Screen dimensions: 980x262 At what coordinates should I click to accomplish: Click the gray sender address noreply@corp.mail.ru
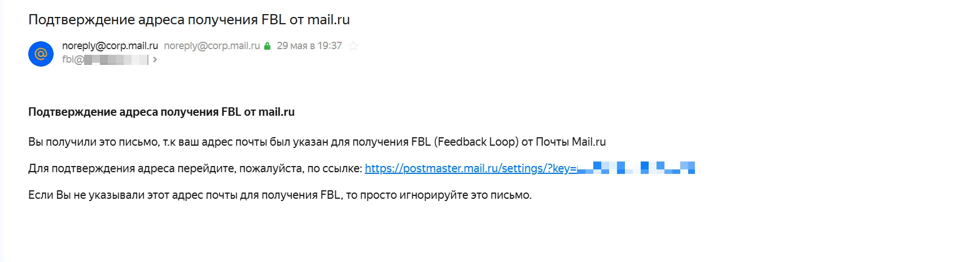pos(212,46)
